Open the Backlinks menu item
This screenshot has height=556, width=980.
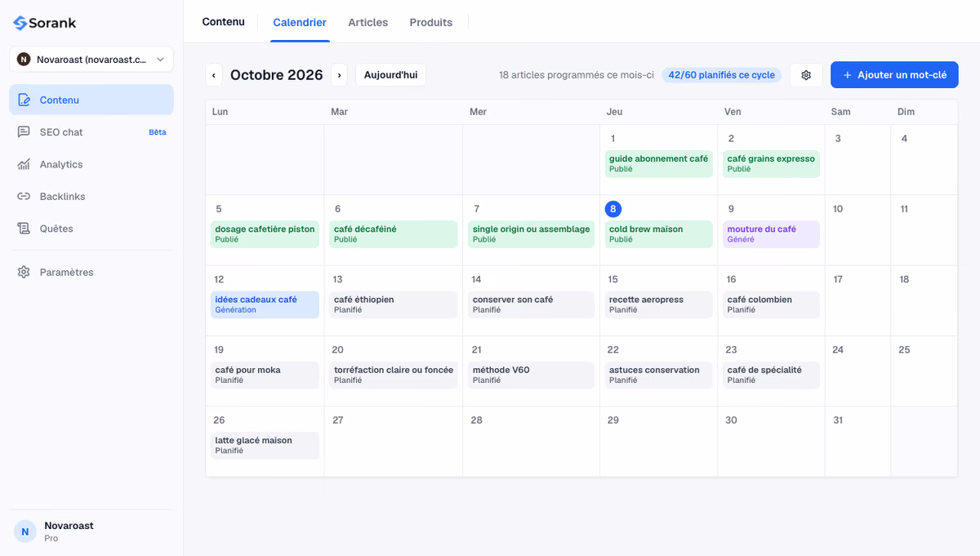point(91,197)
